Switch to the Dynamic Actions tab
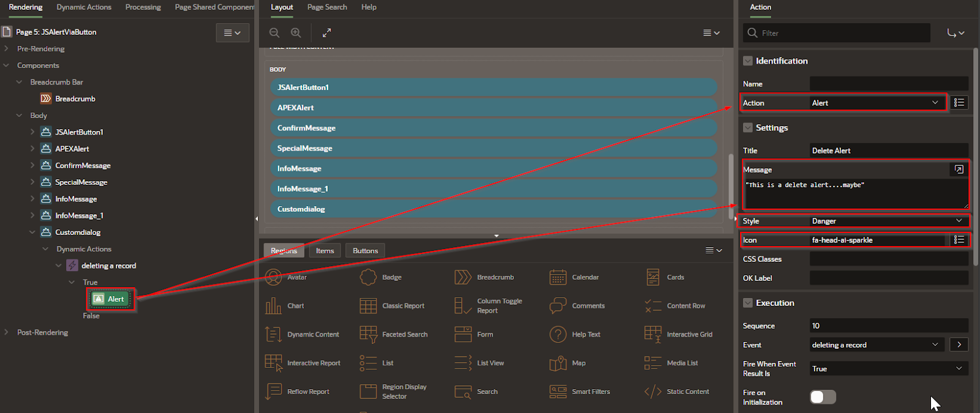This screenshot has width=980, height=413. (x=84, y=7)
